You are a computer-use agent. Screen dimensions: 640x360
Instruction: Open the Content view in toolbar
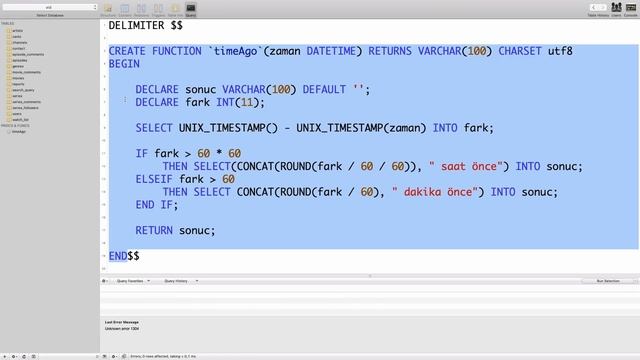point(125,10)
